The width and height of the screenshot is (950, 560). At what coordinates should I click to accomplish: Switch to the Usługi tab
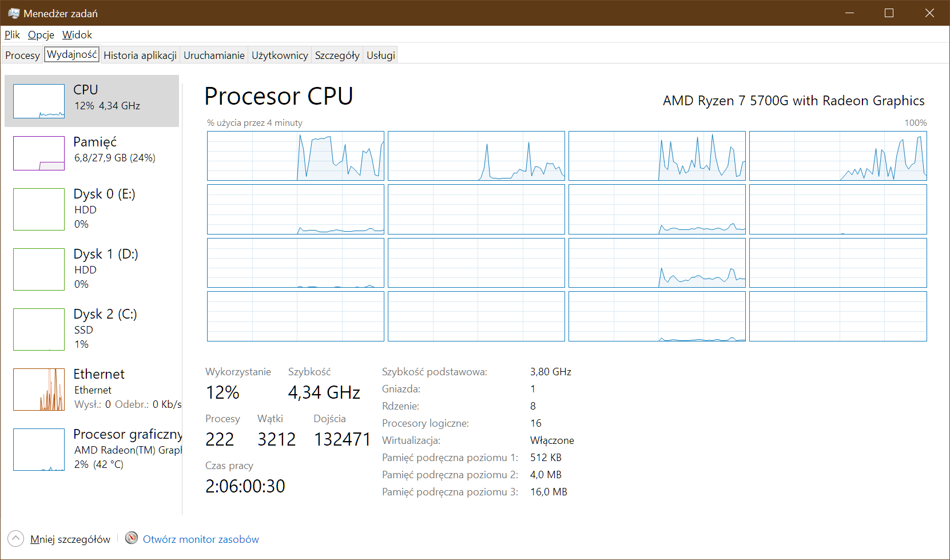pos(381,55)
